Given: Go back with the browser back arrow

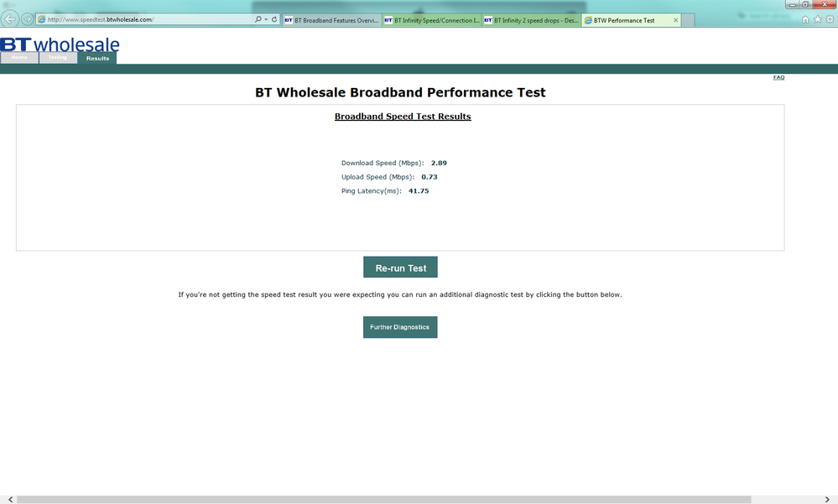Looking at the screenshot, I should (9, 19).
